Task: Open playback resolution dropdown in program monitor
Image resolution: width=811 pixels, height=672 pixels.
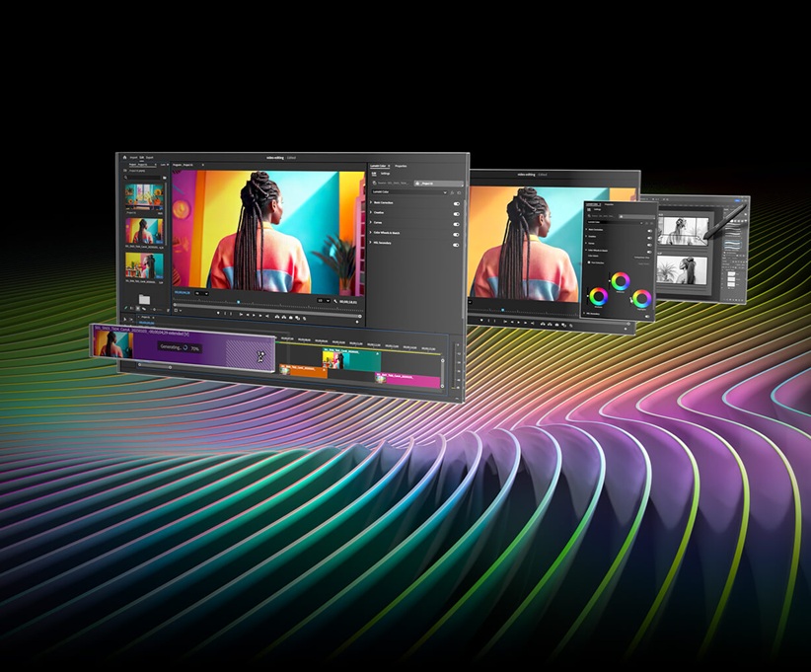Action: click(324, 301)
